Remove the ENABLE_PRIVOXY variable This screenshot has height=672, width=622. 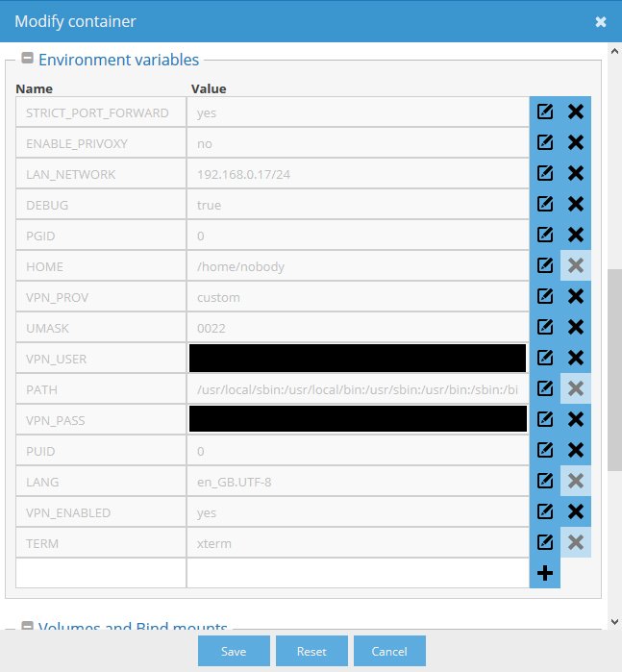point(576,142)
